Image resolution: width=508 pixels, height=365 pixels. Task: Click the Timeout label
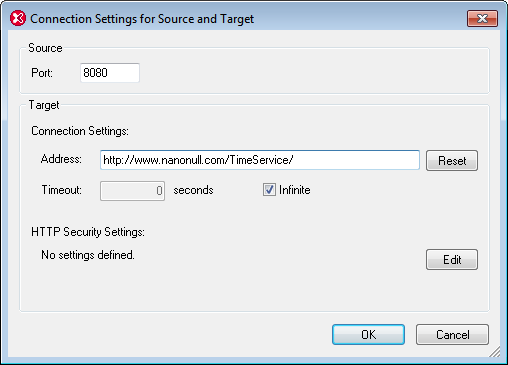coord(62,190)
